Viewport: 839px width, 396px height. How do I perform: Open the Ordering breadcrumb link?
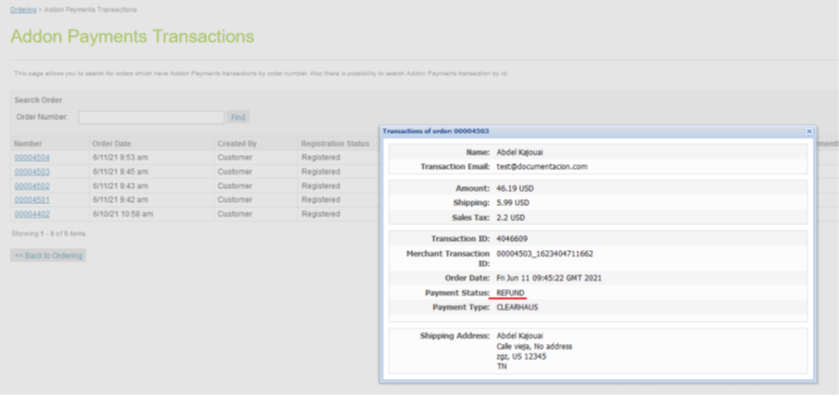coord(23,10)
